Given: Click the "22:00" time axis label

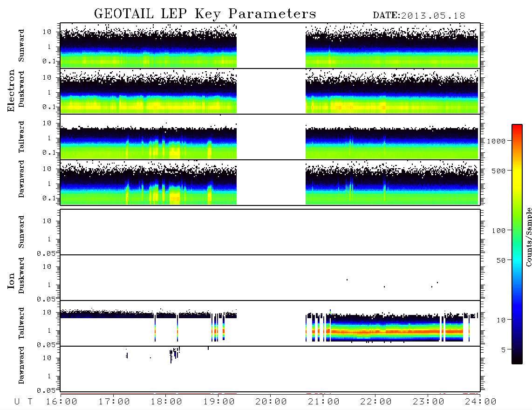Looking at the screenshot, I should click(376, 402).
